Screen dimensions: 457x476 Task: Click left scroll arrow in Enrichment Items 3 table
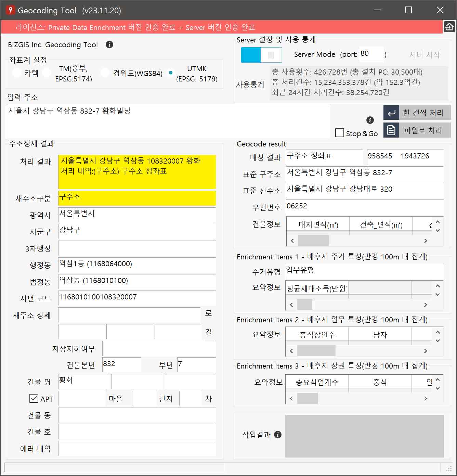click(291, 398)
